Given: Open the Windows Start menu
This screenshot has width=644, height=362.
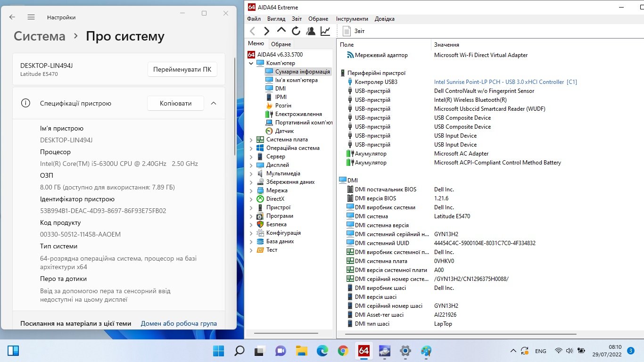Looking at the screenshot, I should coord(219,351).
